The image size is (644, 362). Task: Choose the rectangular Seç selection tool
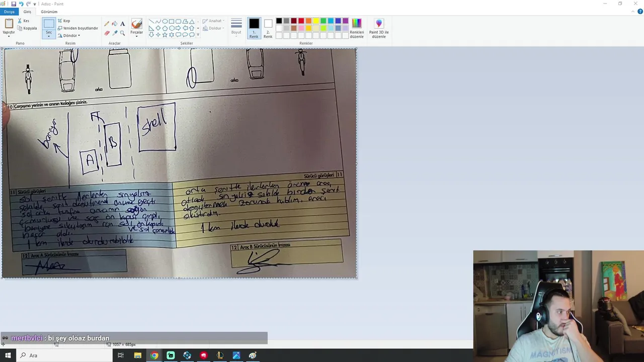coord(49,24)
